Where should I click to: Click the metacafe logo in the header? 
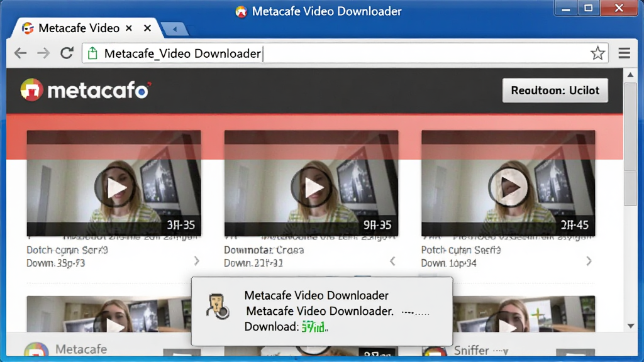click(x=86, y=90)
